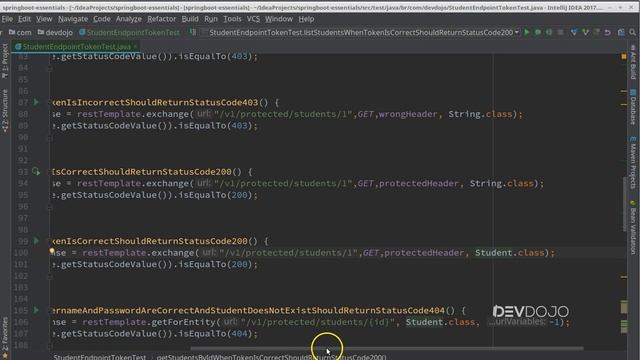The width and height of the screenshot is (640, 360).
Task: Open the Refactor menu
Action: click(162, 19)
